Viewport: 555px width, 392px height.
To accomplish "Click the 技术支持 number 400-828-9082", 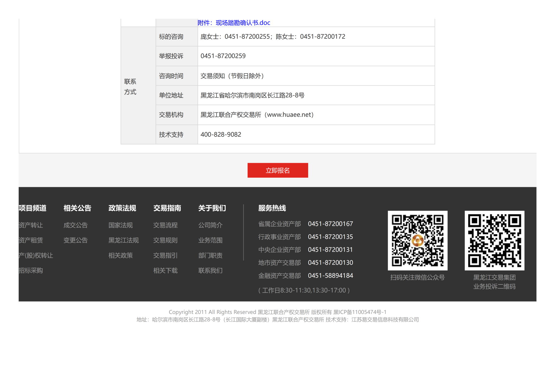I will click(x=221, y=135).
